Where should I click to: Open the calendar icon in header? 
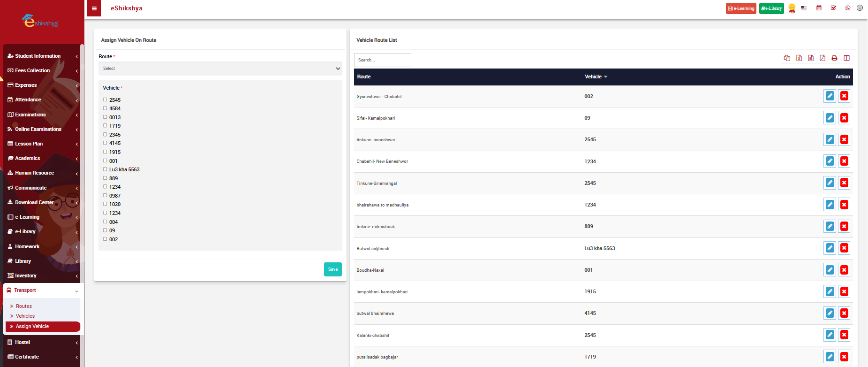(819, 8)
